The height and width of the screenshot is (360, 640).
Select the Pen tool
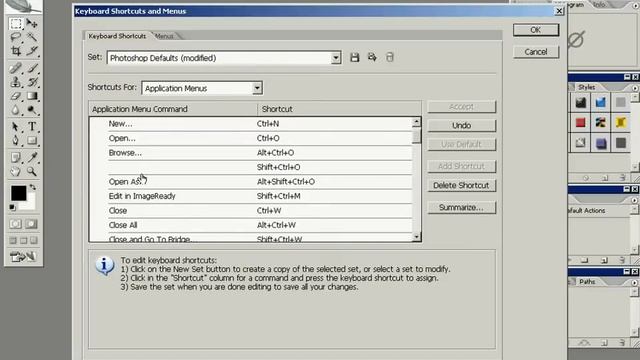tap(16, 141)
